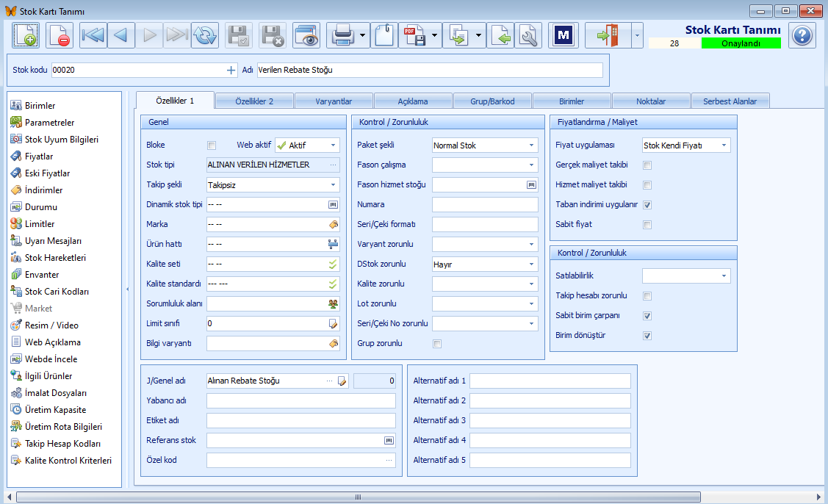Click the left arrow of horizontal scrollbar
Screen dimensions: 828x504
9,497
